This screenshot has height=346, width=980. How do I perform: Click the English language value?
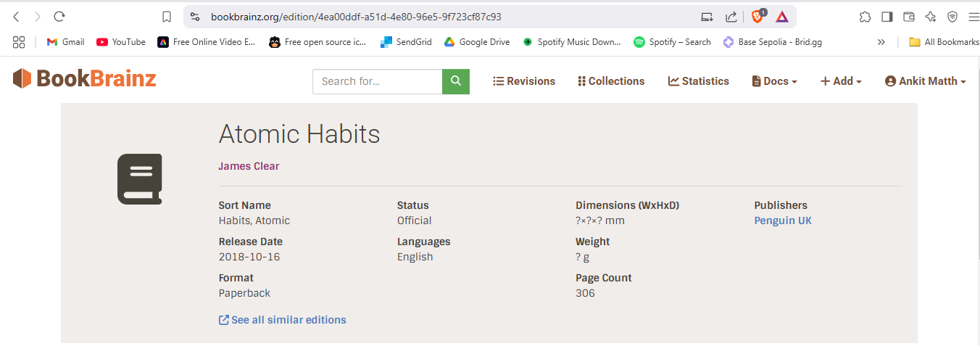coord(415,257)
